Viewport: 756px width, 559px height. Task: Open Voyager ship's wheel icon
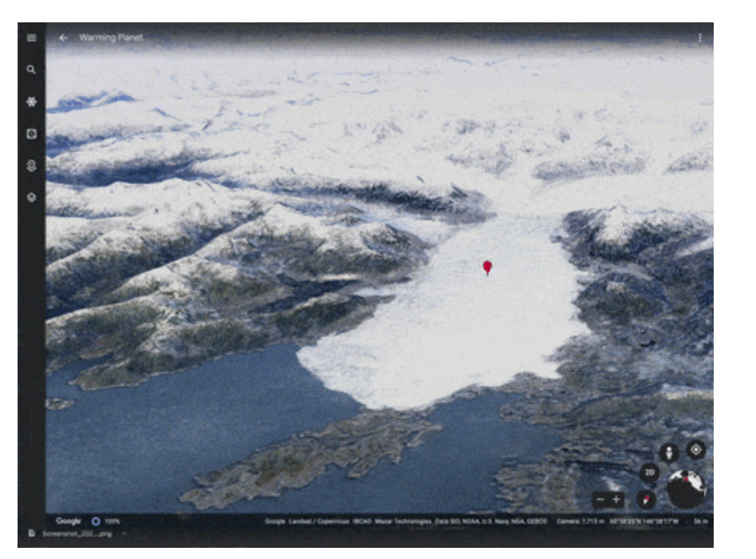pyautogui.click(x=31, y=102)
